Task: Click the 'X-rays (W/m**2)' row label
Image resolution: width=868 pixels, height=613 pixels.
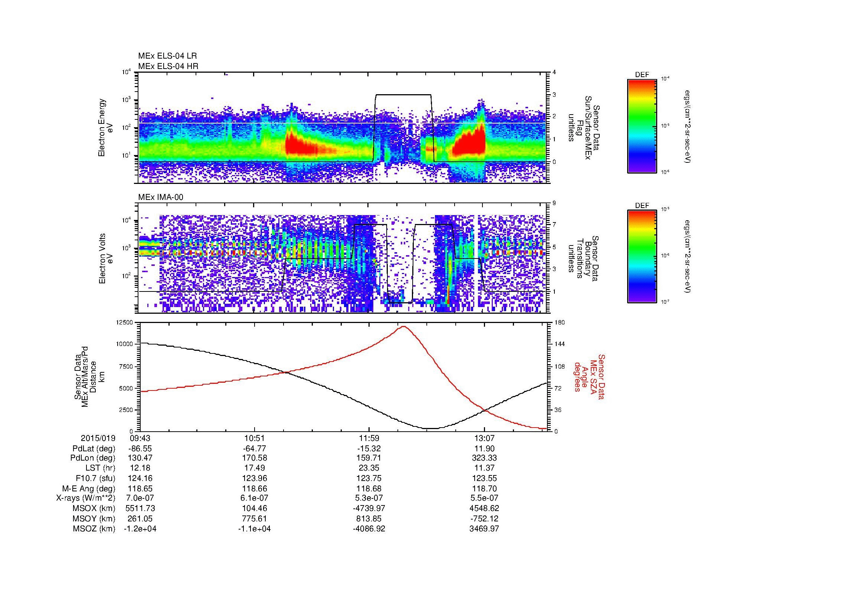Action: tap(85, 498)
